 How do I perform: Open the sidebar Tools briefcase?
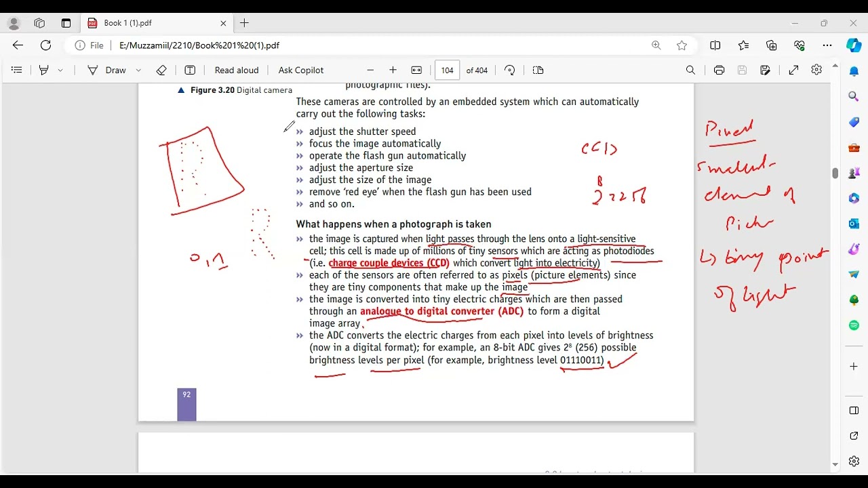pos(854,147)
